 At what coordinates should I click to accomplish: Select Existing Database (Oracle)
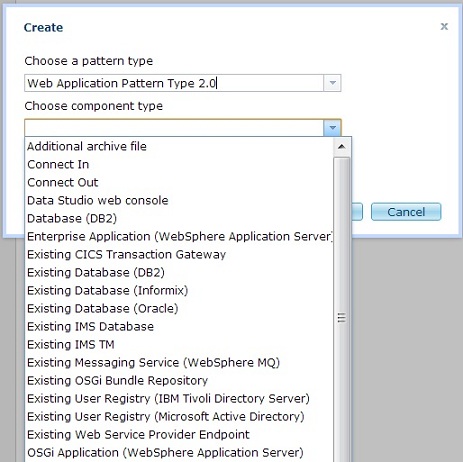pos(179,308)
